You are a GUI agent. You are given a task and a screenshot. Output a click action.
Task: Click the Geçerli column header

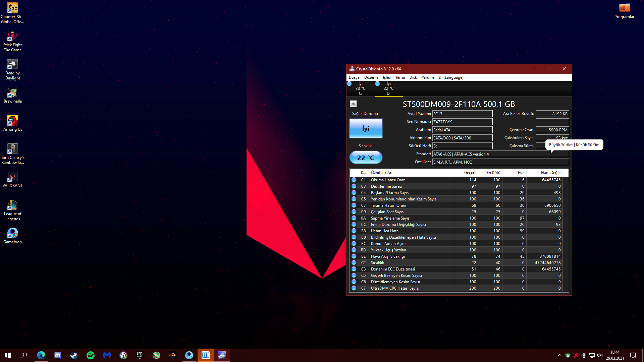(x=466, y=173)
